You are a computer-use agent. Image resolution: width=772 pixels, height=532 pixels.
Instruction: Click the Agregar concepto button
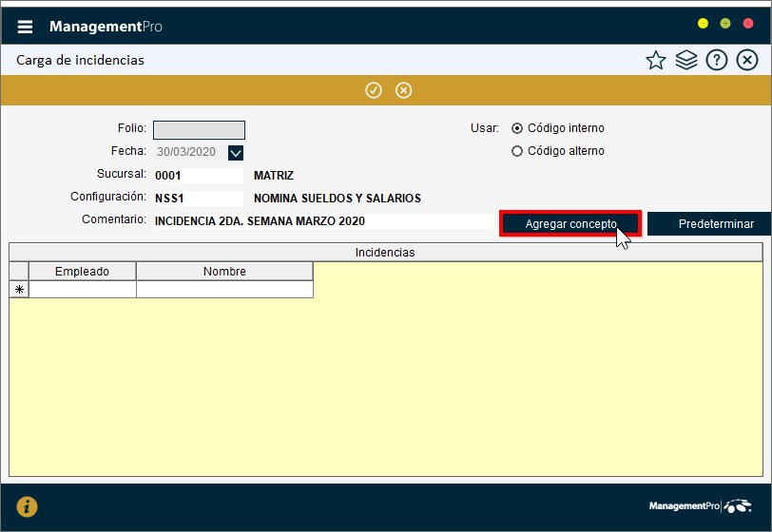click(570, 224)
